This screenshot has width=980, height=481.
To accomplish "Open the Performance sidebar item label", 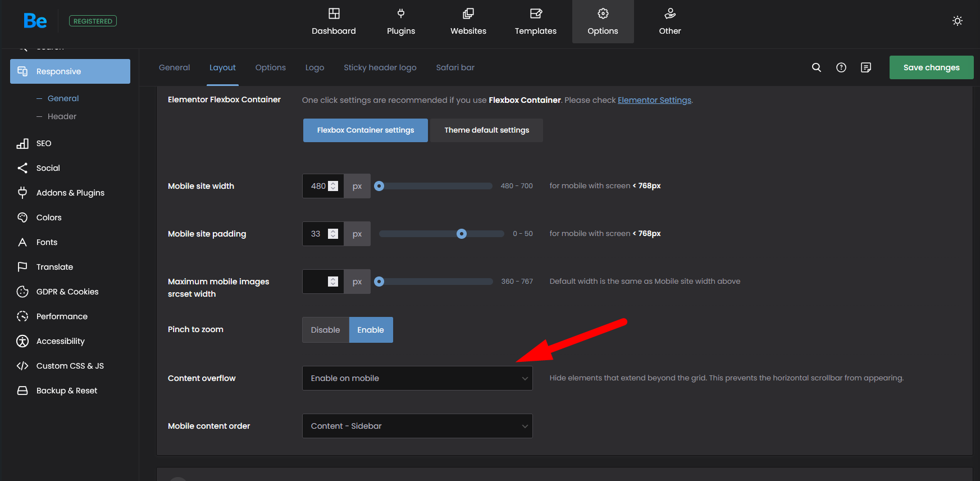I will click(x=62, y=316).
